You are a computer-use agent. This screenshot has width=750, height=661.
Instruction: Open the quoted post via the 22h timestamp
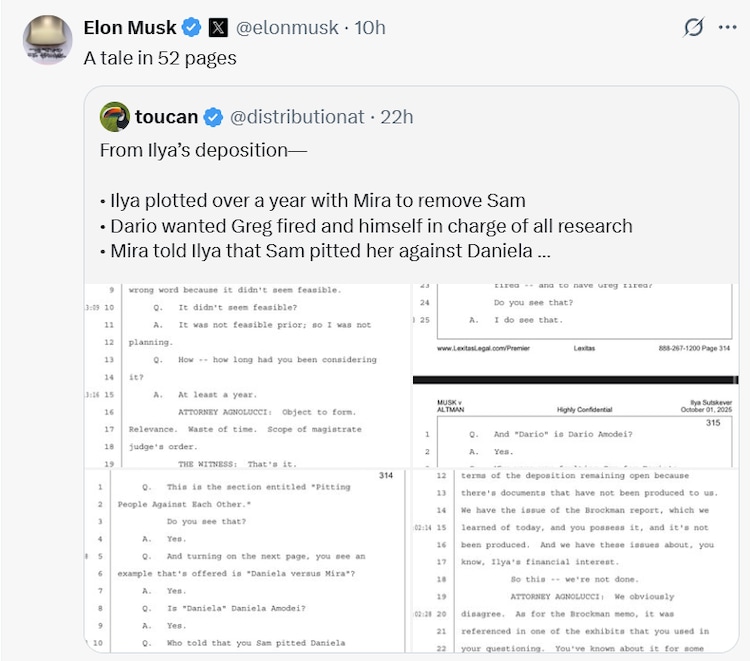tap(397, 117)
